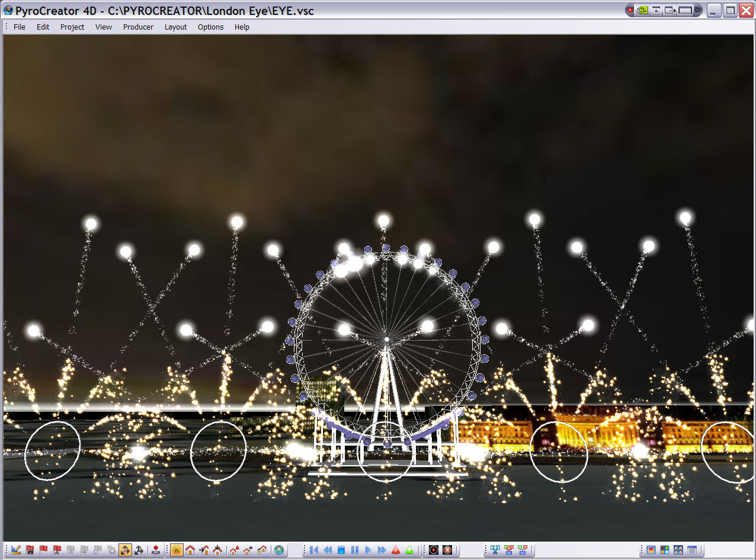Click the two small houses icon
The image size is (756, 560).
click(261, 550)
